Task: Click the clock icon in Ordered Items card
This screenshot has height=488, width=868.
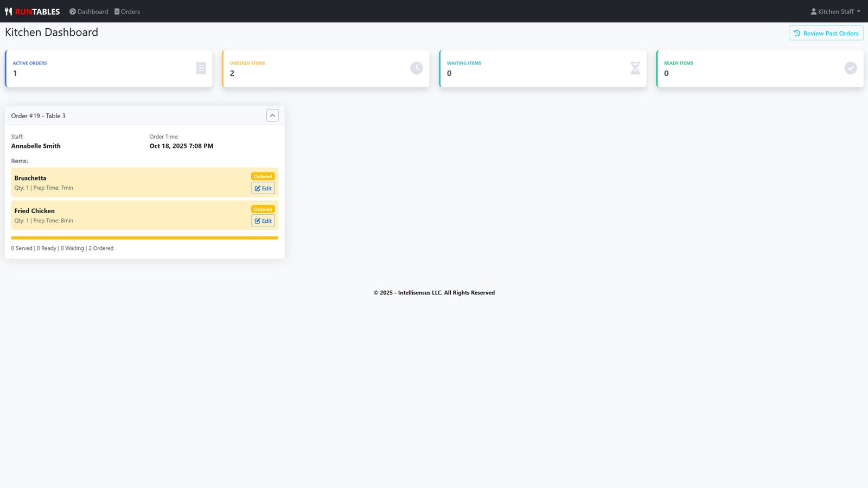Action: pyautogui.click(x=416, y=68)
